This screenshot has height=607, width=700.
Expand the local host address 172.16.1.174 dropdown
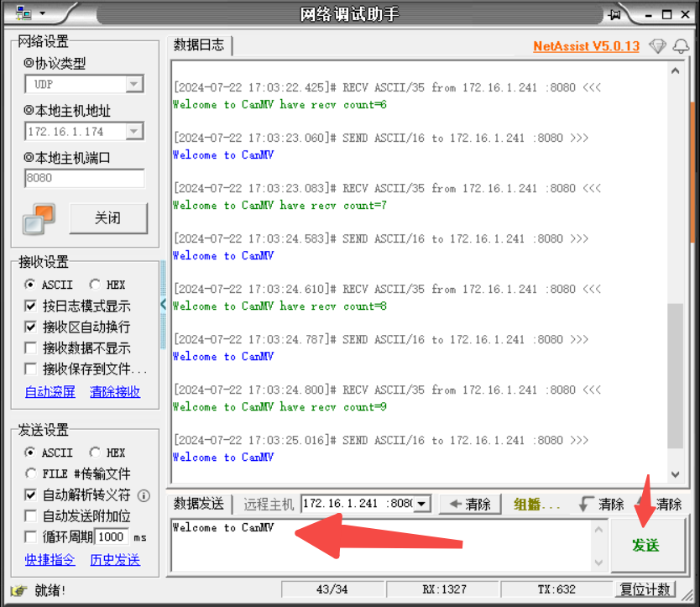pyautogui.click(x=134, y=131)
